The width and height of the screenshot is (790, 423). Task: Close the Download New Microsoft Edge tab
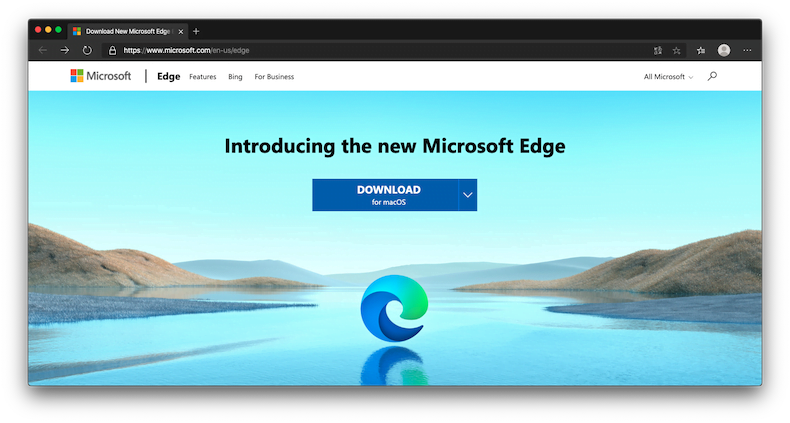click(181, 31)
